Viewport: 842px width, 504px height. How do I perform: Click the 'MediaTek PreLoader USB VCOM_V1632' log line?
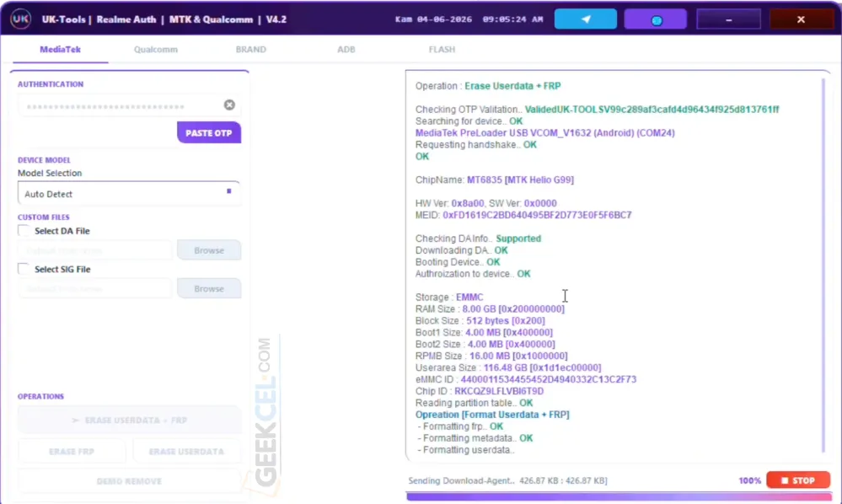[544, 132]
